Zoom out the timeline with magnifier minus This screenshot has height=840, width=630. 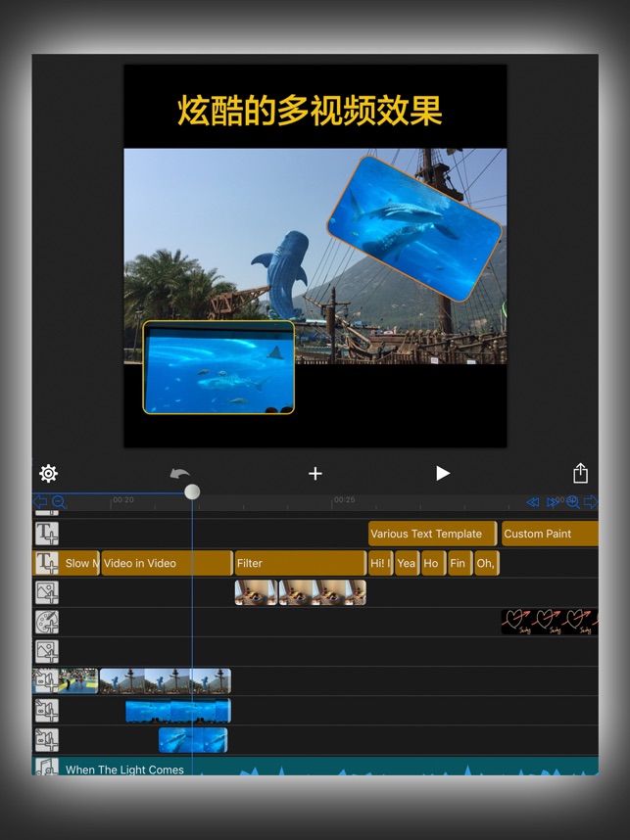[x=59, y=502]
